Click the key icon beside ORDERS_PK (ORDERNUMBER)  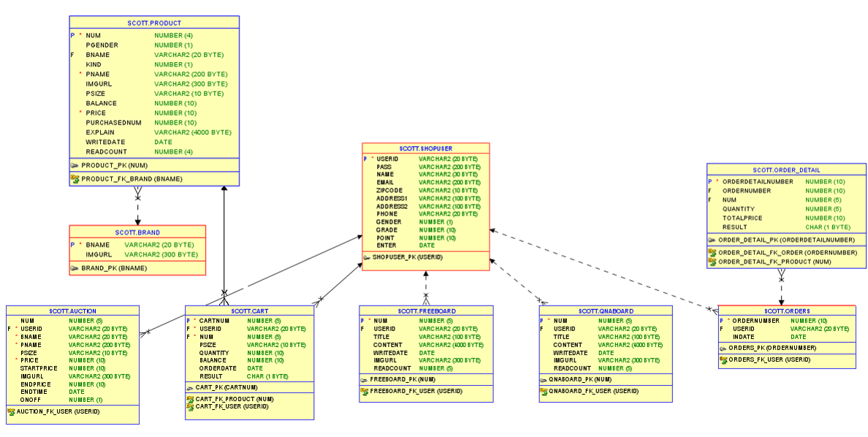click(x=723, y=349)
